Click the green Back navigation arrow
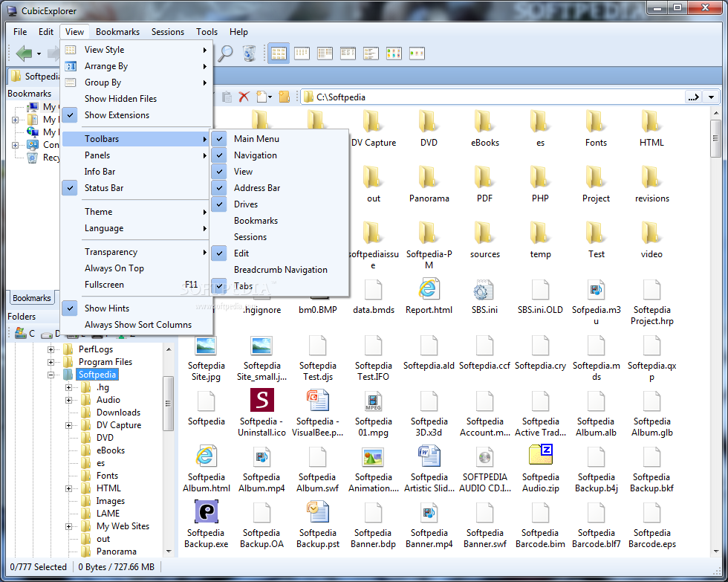 click(x=24, y=54)
